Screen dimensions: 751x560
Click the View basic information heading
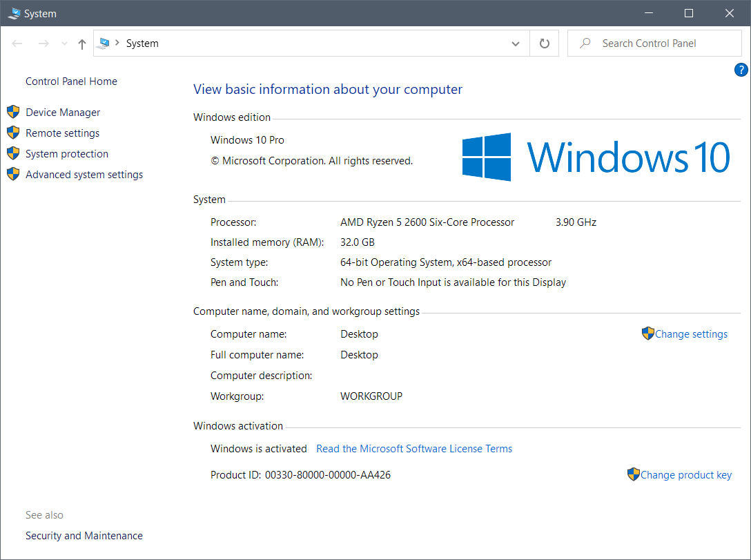tap(328, 90)
